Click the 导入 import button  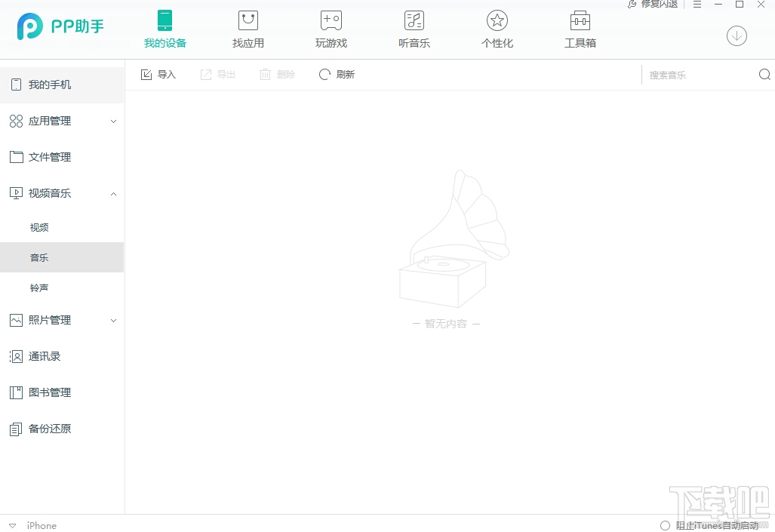pos(158,74)
